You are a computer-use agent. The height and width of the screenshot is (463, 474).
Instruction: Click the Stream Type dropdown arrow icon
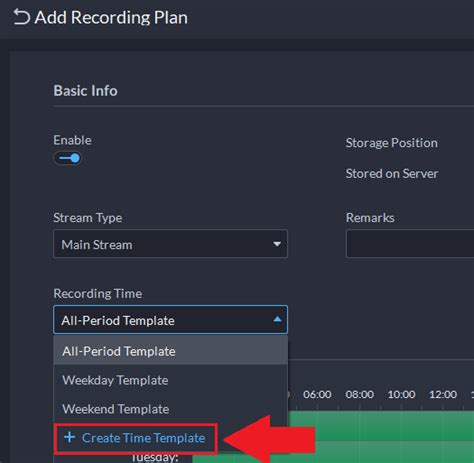point(277,244)
